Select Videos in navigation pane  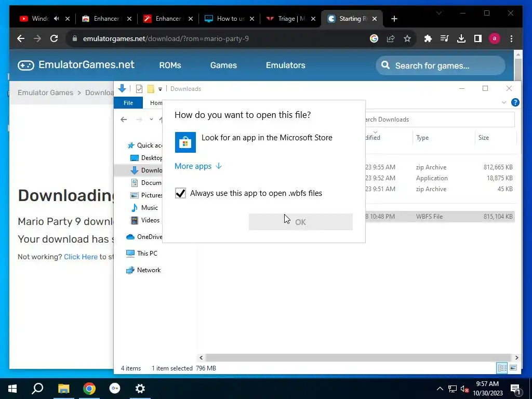click(145, 220)
